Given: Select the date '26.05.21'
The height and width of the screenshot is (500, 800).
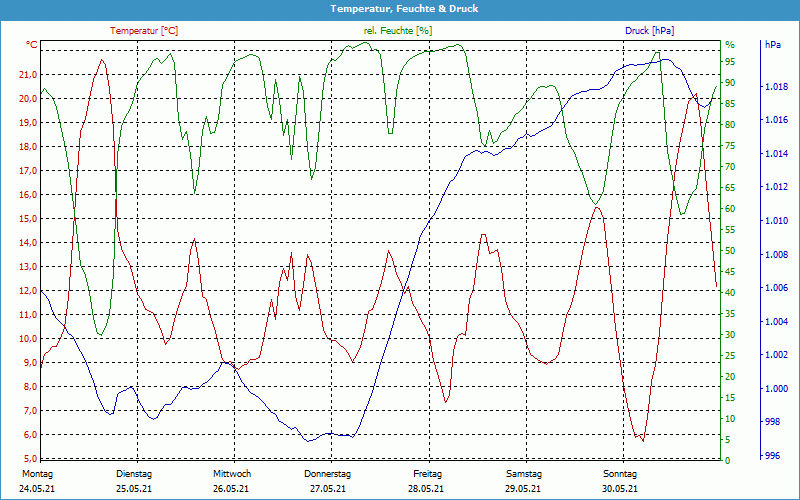Looking at the screenshot, I should point(231,489).
